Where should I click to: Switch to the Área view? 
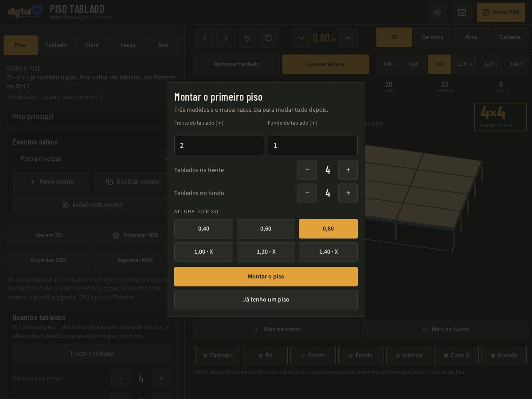(x=471, y=37)
